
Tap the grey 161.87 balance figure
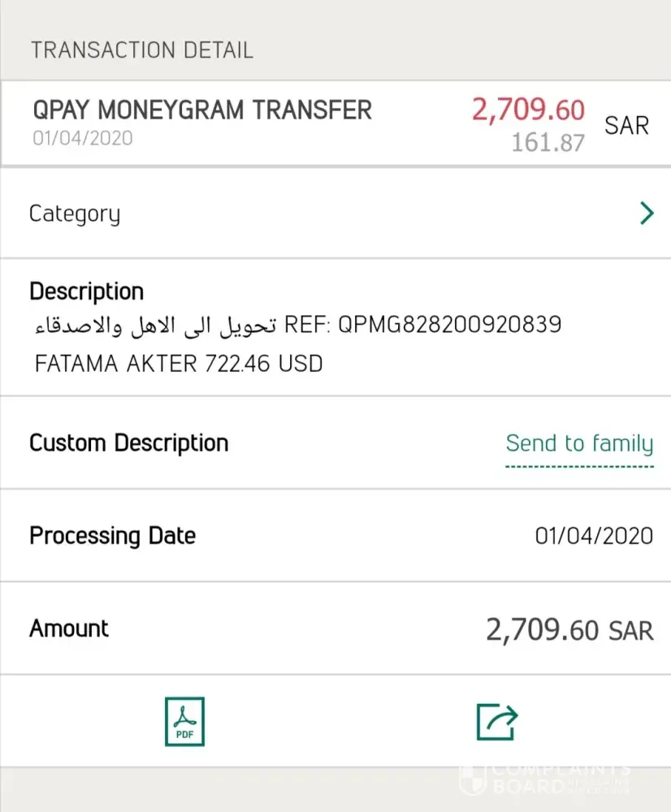(548, 143)
